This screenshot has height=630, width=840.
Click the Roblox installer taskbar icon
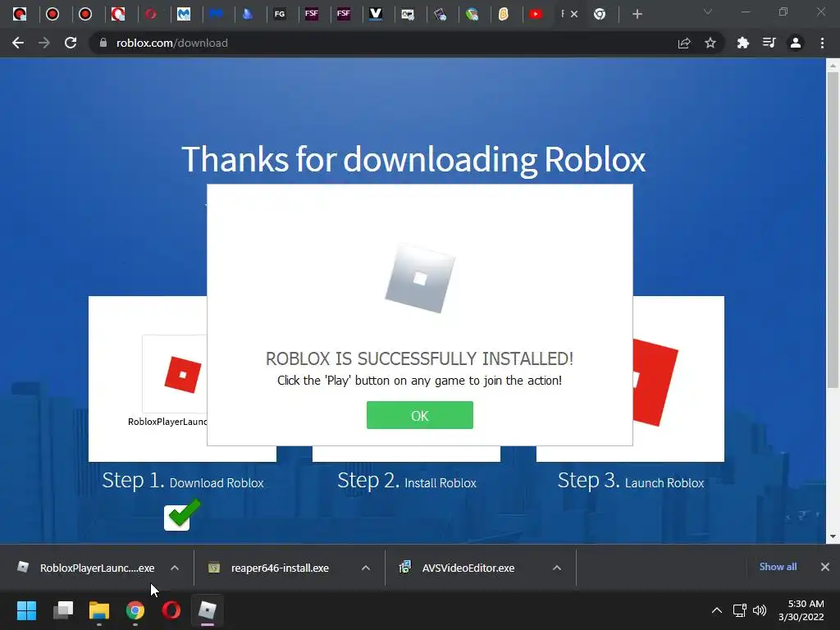coord(208,610)
